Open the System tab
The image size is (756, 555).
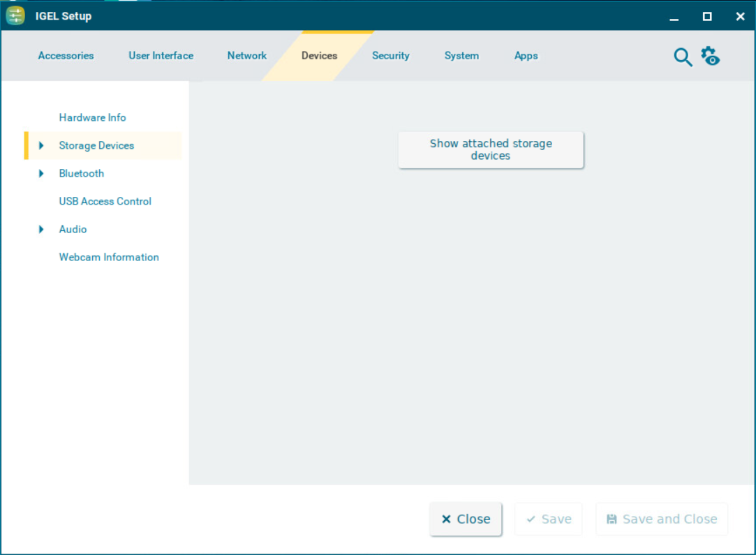pyautogui.click(x=461, y=56)
